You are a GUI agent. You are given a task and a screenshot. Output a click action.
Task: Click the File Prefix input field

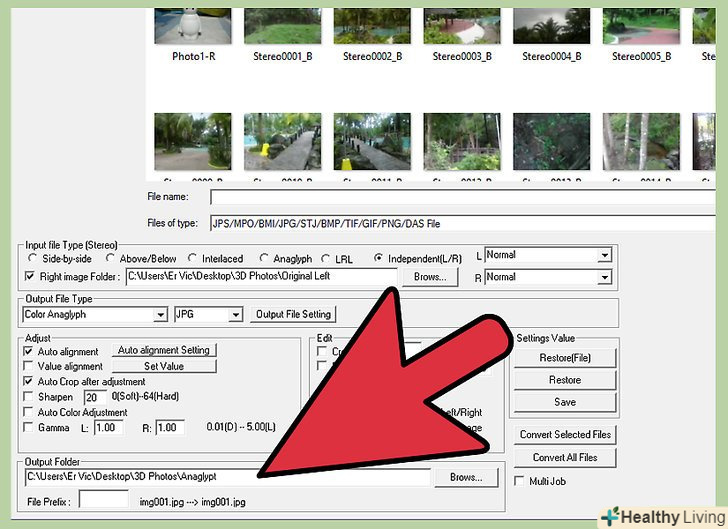[104, 500]
